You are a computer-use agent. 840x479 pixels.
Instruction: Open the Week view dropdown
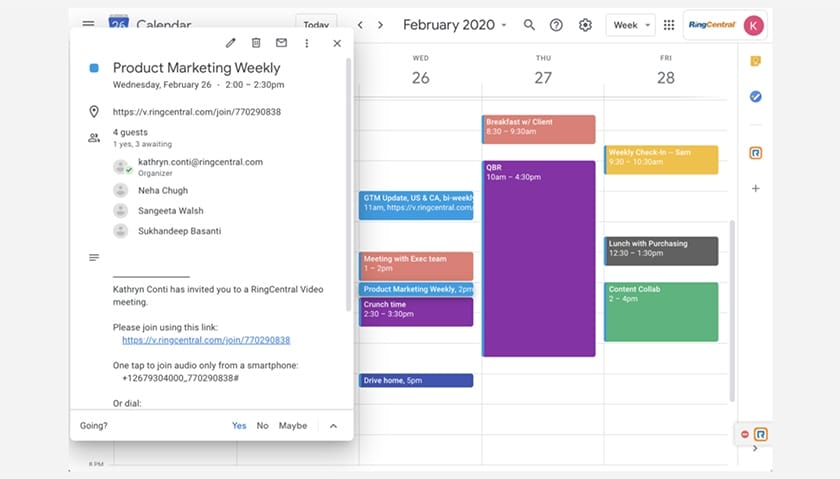pos(631,25)
